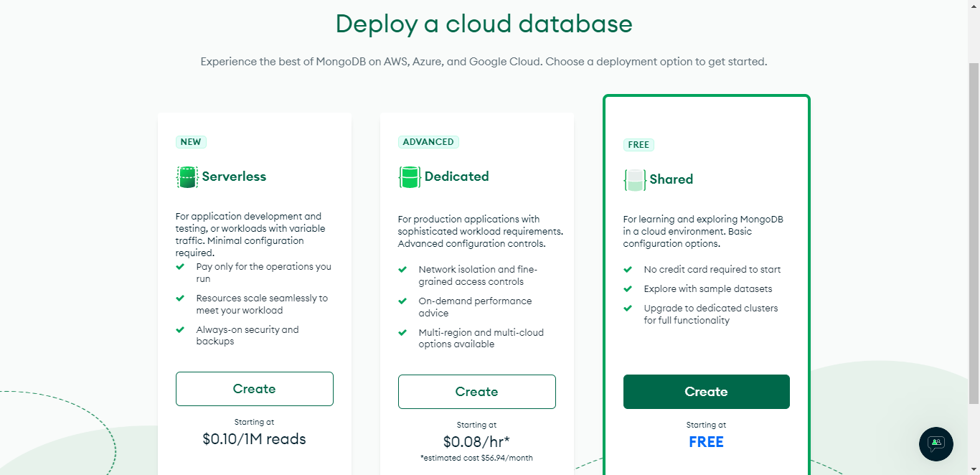
Task: Create a Dedicated cluster
Action: click(477, 392)
